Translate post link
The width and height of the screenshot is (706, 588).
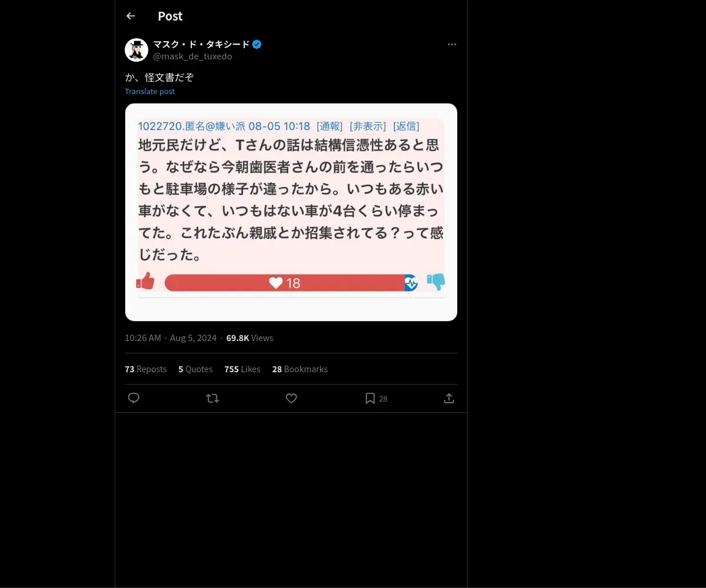149,91
